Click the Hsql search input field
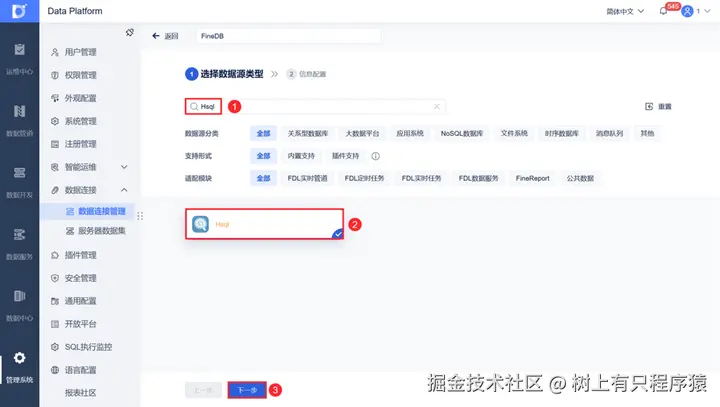720x407 pixels. (315, 107)
